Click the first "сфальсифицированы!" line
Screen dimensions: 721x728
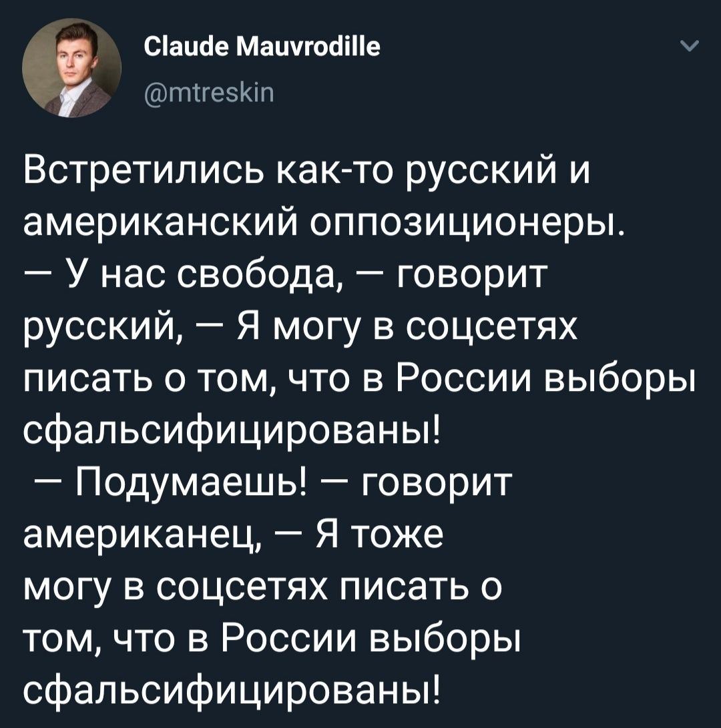tap(232, 433)
